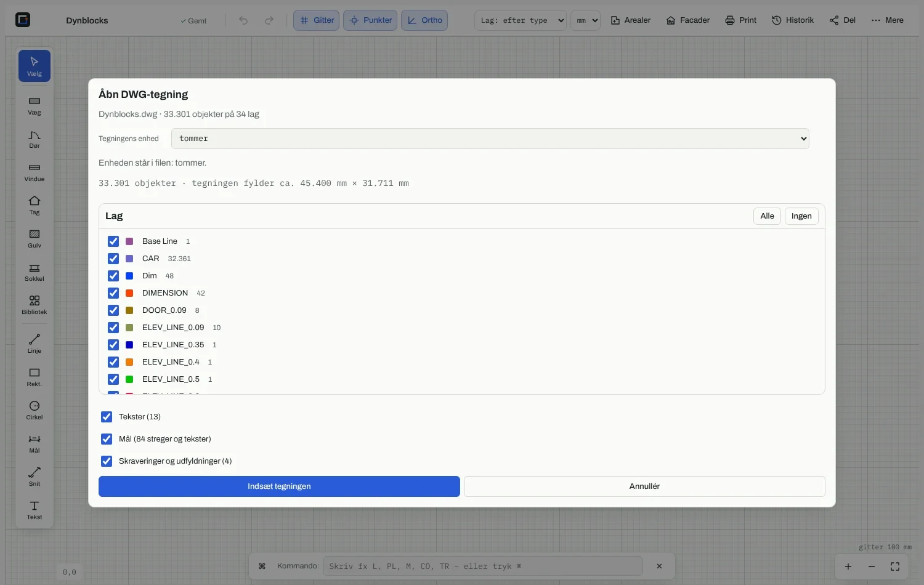Open the Bibliotek library
Viewport: 924px width, 585px height.
coord(34,305)
